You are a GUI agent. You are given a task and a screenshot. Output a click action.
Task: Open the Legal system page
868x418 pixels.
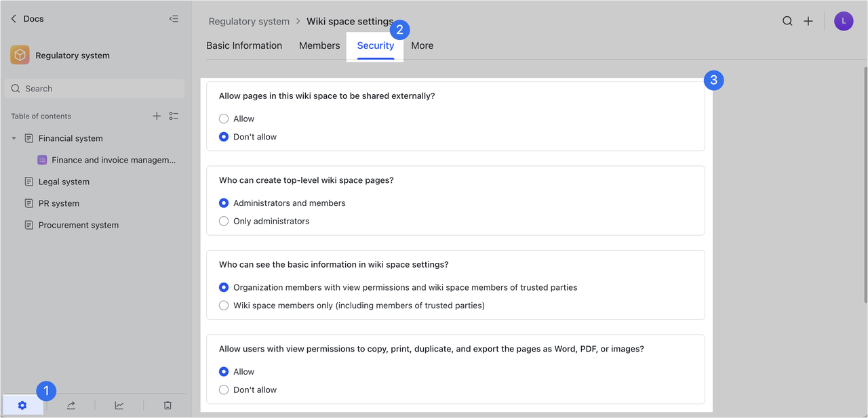64,182
